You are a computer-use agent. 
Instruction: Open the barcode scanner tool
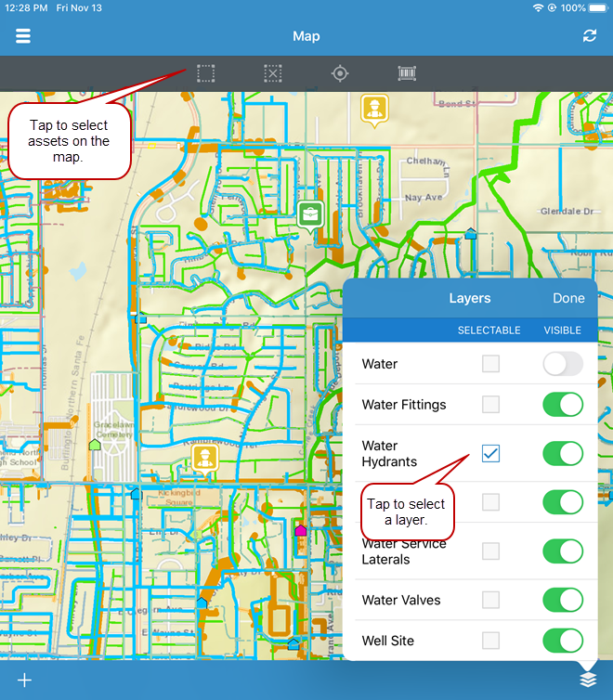click(407, 73)
